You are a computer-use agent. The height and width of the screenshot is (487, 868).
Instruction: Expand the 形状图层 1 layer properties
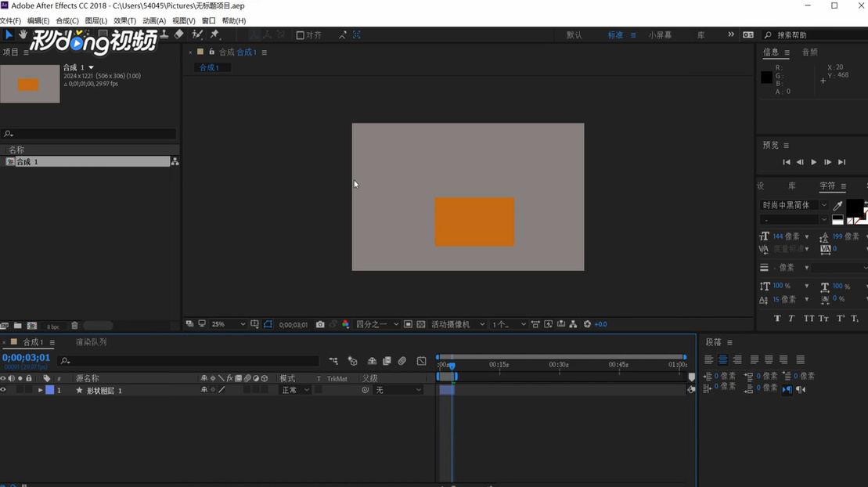pos(40,390)
